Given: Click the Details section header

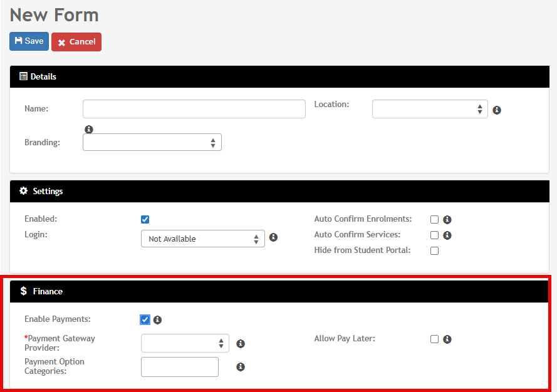Looking at the screenshot, I should [x=279, y=76].
